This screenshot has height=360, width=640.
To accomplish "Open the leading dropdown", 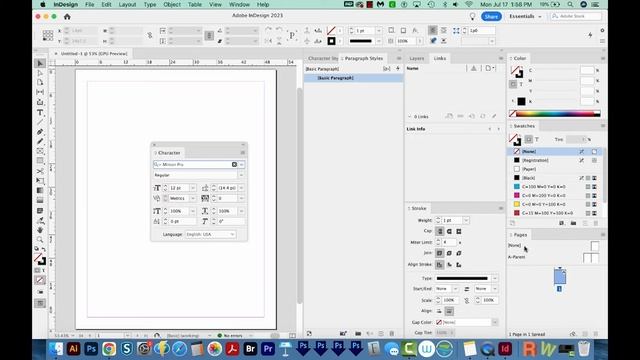I will tap(242, 188).
